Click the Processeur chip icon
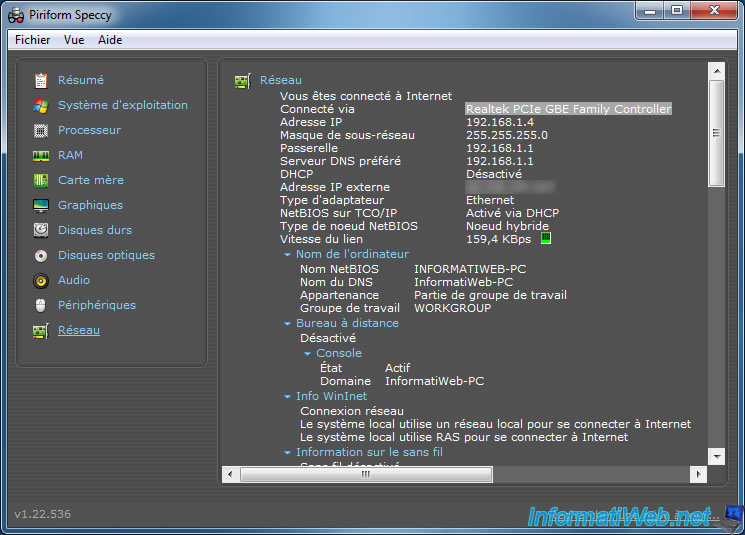The height and width of the screenshot is (535, 745). (x=41, y=130)
